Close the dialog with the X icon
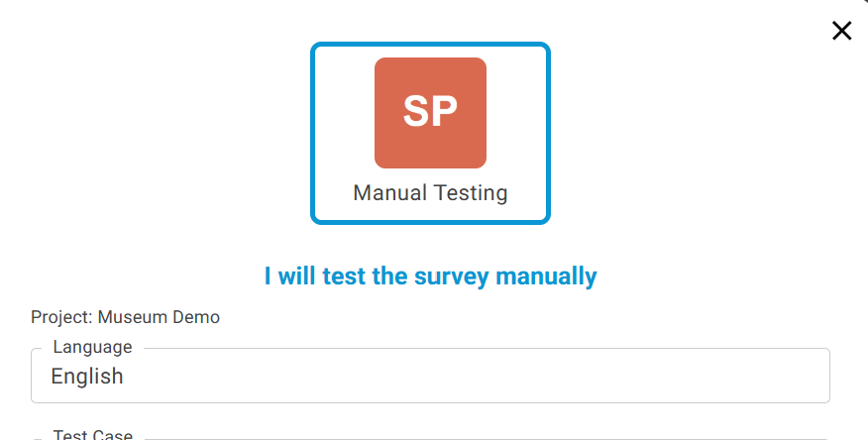This screenshot has width=868, height=440. point(841,31)
